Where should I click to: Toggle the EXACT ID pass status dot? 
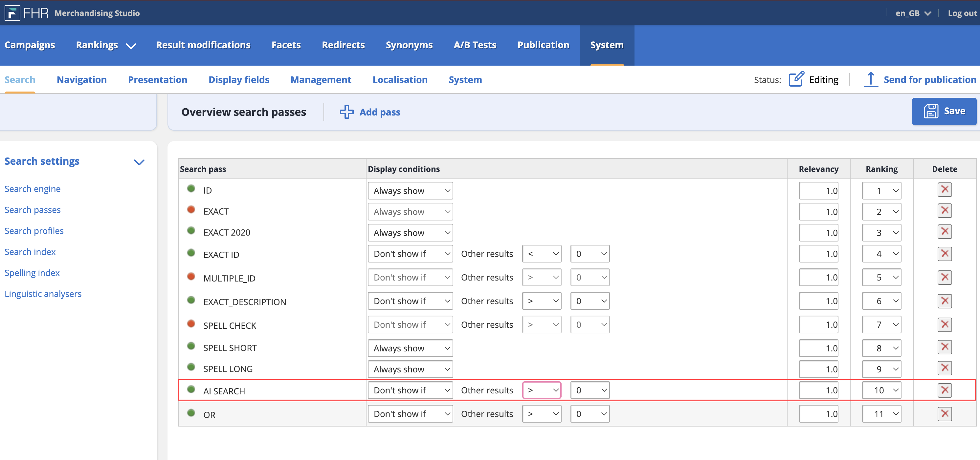click(191, 252)
